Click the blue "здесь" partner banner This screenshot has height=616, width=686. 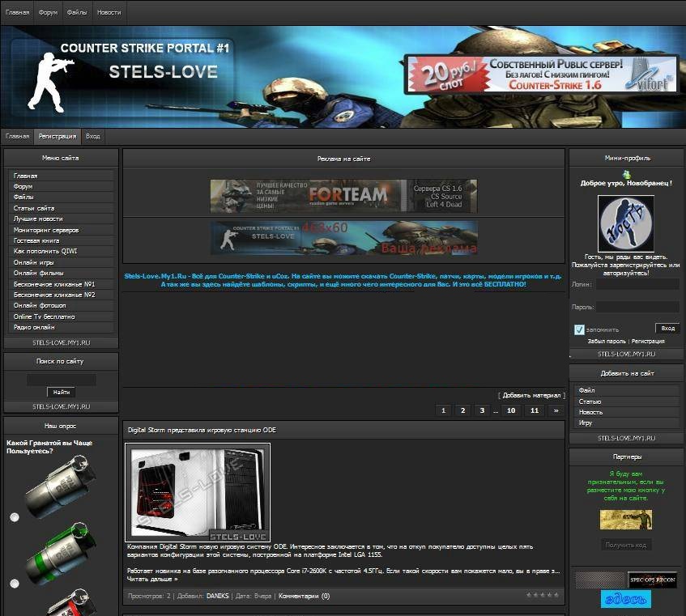pos(625,599)
